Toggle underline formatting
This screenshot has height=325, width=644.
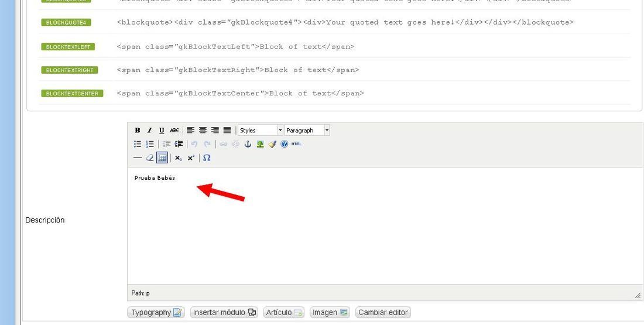pyautogui.click(x=162, y=130)
